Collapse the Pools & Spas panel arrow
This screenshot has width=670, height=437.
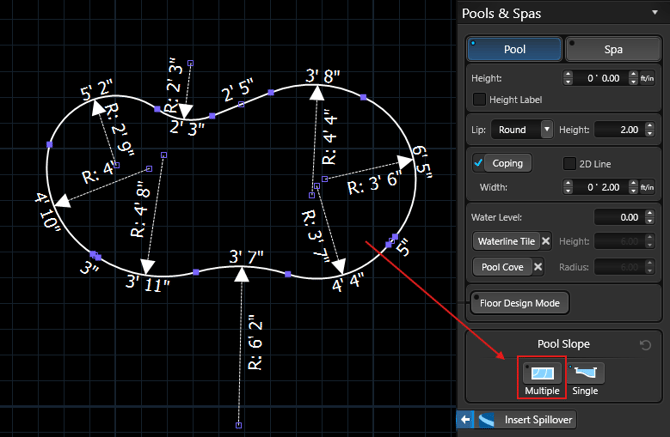[654, 13]
